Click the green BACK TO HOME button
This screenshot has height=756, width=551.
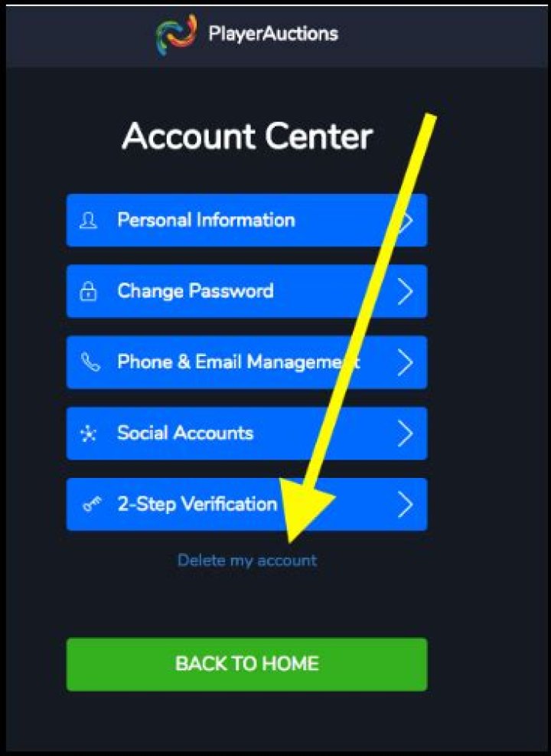click(246, 664)
